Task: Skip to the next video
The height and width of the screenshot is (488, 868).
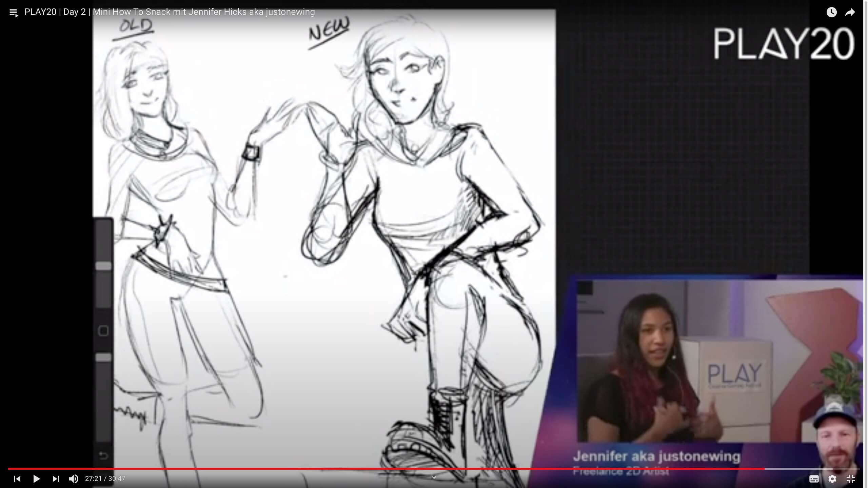Action: coord(56,479)
